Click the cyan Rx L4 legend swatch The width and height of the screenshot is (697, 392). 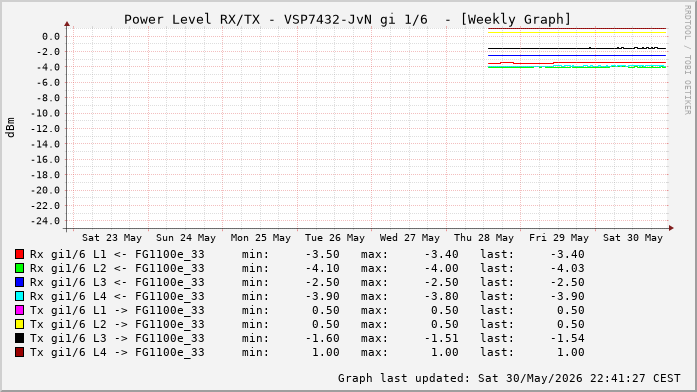pos(19,296)
